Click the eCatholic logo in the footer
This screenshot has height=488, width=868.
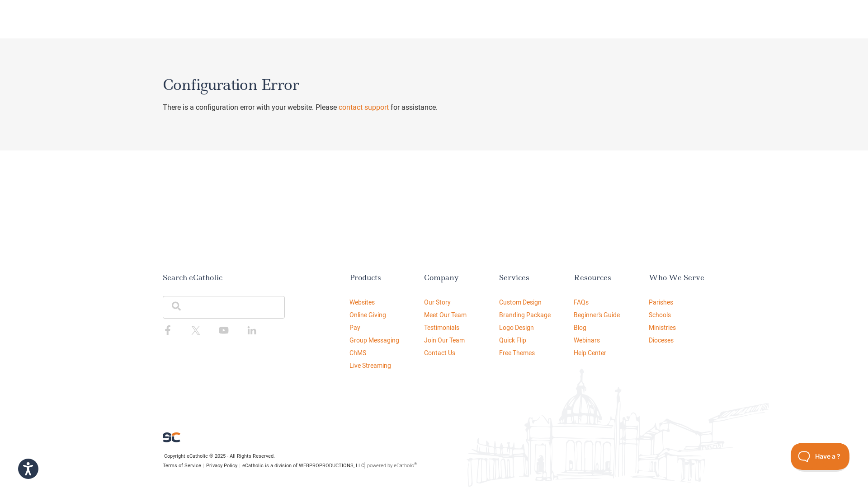(x=171, y=437)
